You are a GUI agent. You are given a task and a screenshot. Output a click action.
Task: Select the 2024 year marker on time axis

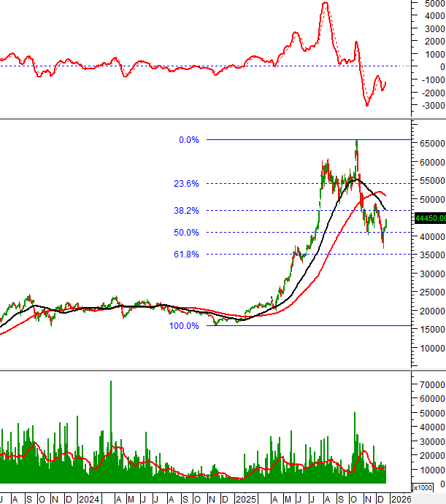(89, 499)
